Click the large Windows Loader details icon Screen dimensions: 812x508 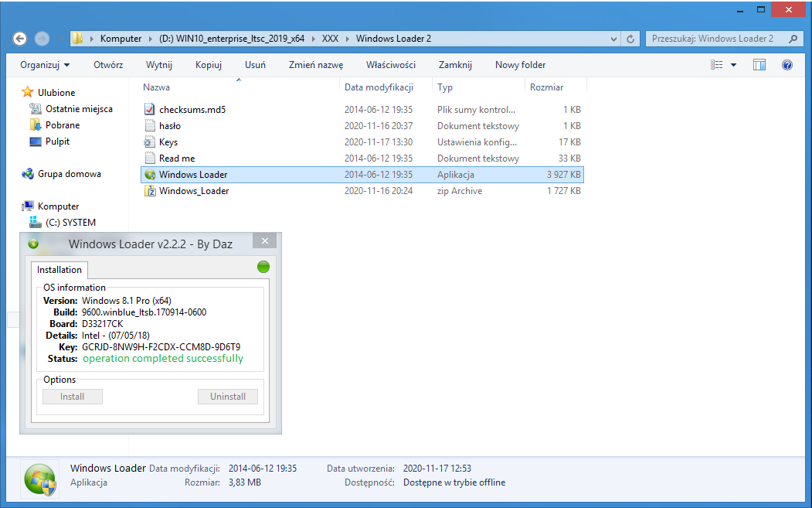[40, 479]
